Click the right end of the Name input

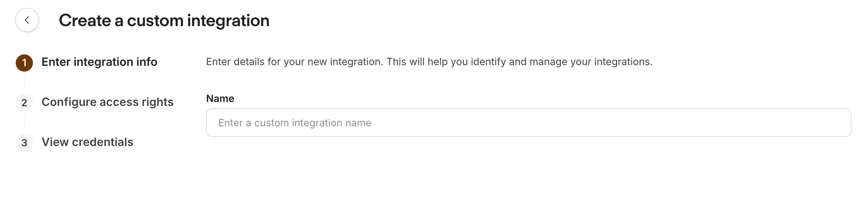pyautogui.click(x=837, y=123)
